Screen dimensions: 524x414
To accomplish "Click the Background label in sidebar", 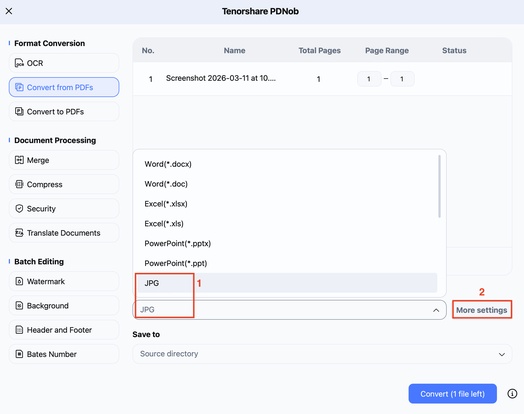I will pyautogui.click(x=48, y=306).
